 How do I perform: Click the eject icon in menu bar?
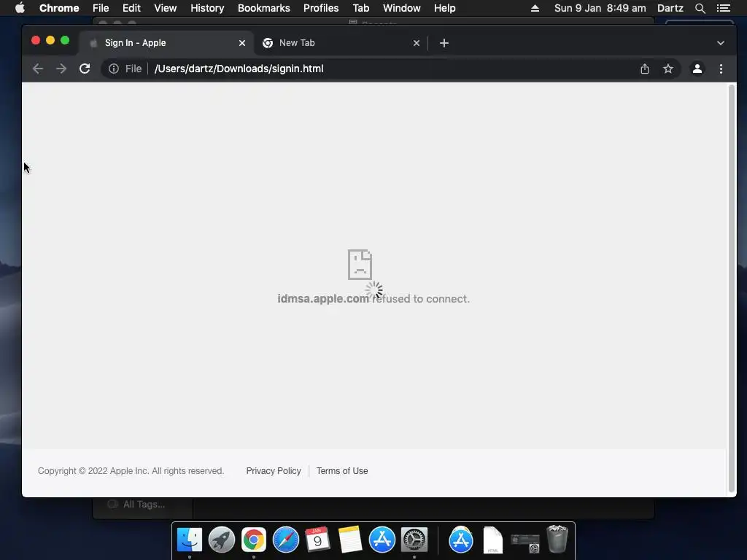coord(535,8)
